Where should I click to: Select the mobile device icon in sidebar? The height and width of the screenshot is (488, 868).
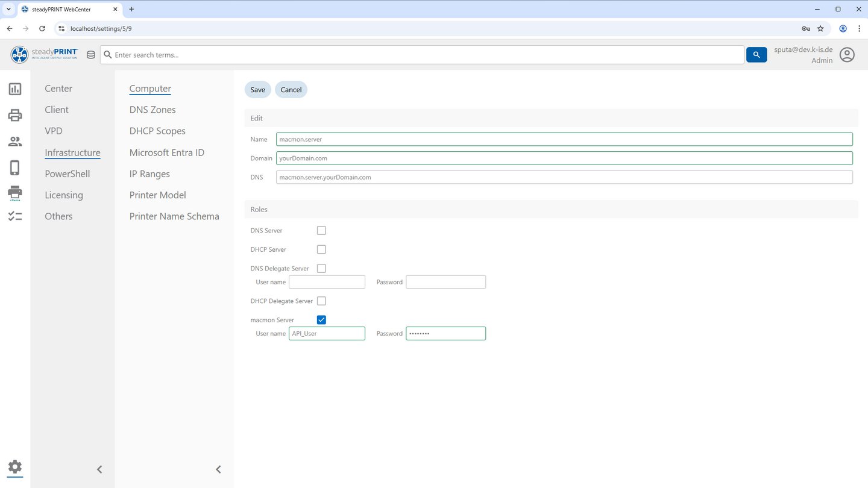[x=15, y=167]
